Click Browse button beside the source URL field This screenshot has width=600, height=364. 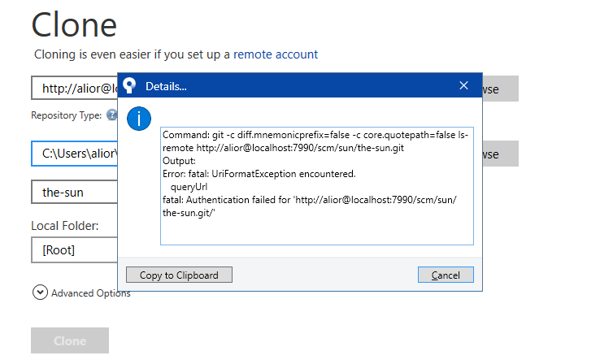click(501, 89)
